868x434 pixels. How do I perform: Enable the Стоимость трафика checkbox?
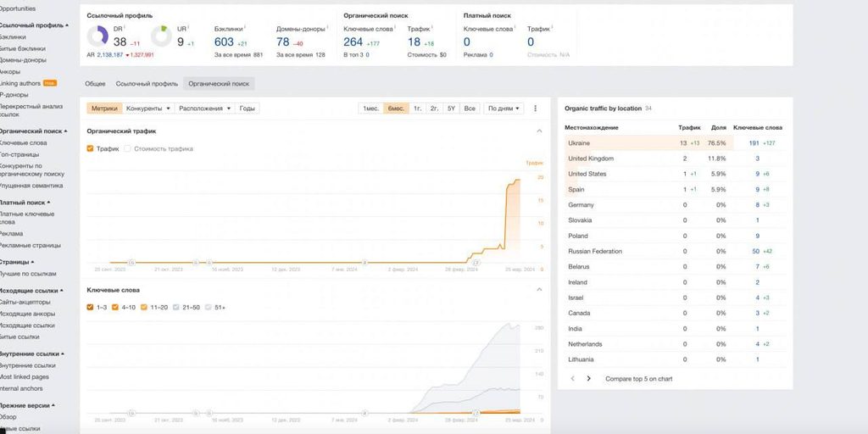pyautogui.click(x=127, y=148)
